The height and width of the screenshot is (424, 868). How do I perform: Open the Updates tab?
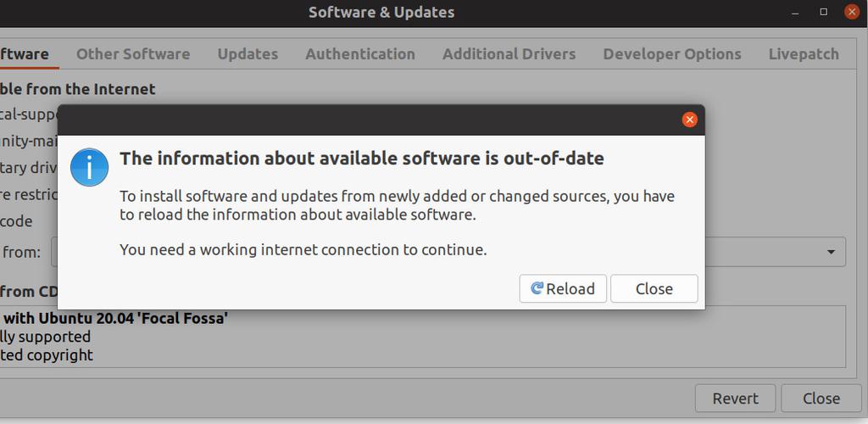248,53
